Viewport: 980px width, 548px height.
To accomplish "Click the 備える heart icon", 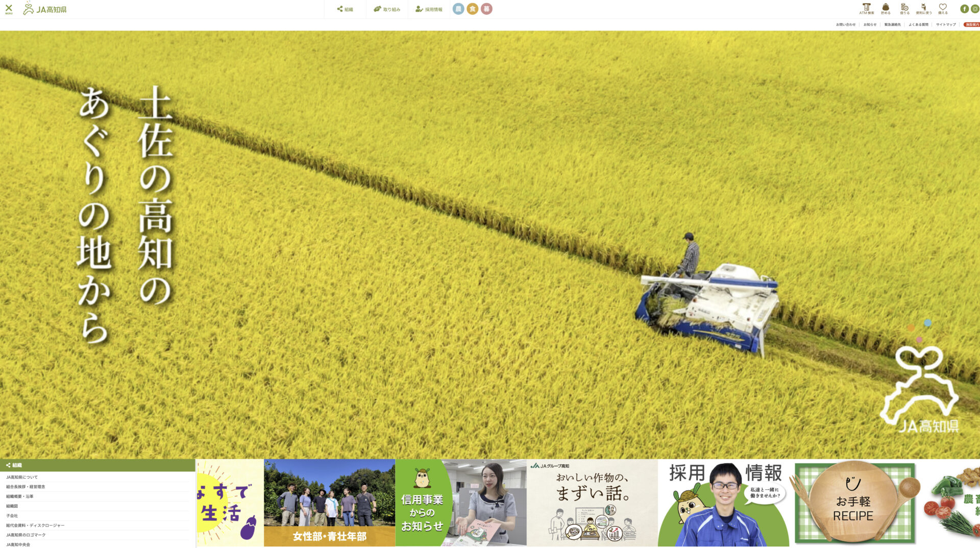I will [x=943, y=9].
